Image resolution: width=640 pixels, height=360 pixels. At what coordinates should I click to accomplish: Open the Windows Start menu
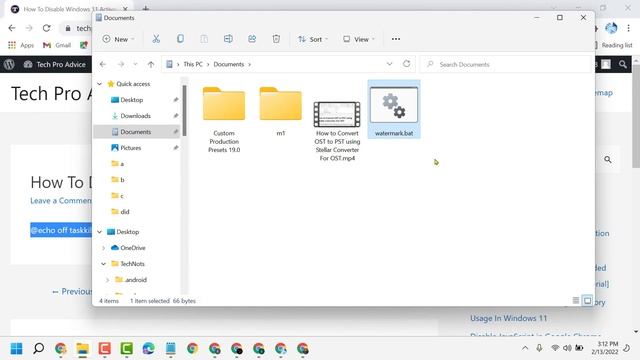[x=16, y=349]
